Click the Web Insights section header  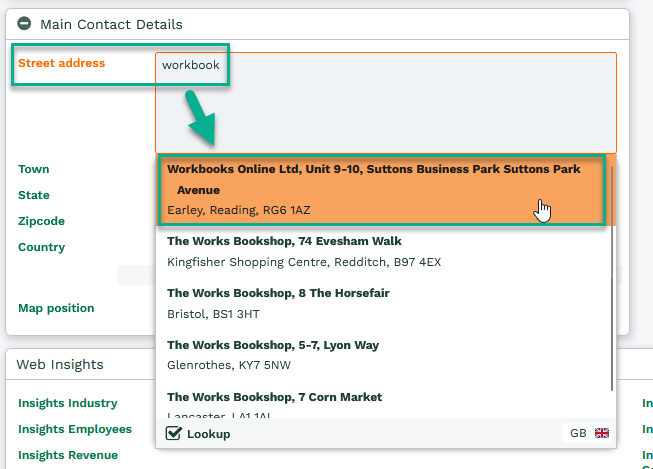60,364
